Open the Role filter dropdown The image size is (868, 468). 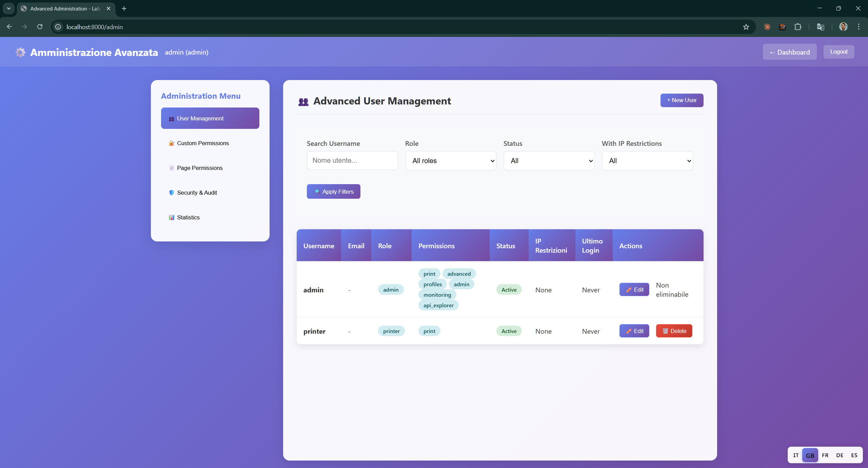pyautogui.click(x=451, y=161)
